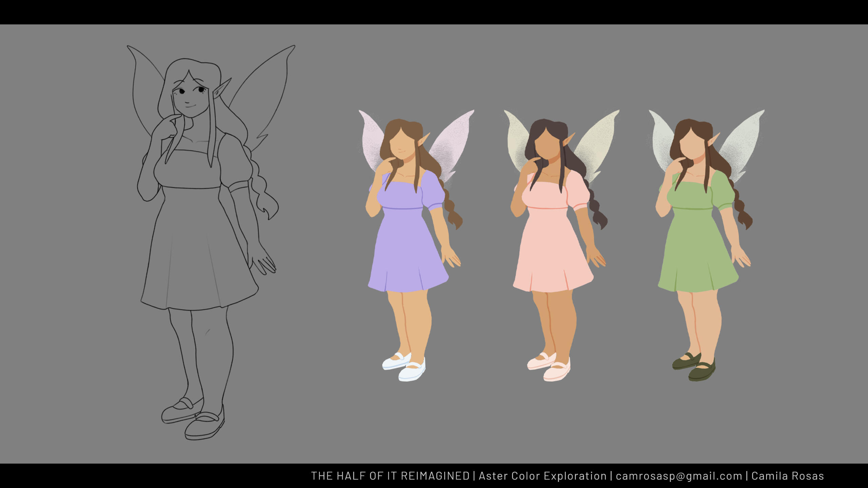868x488 pixels.
Task: Click the dark green shoes on green fairy
Action: coord(701,372)
